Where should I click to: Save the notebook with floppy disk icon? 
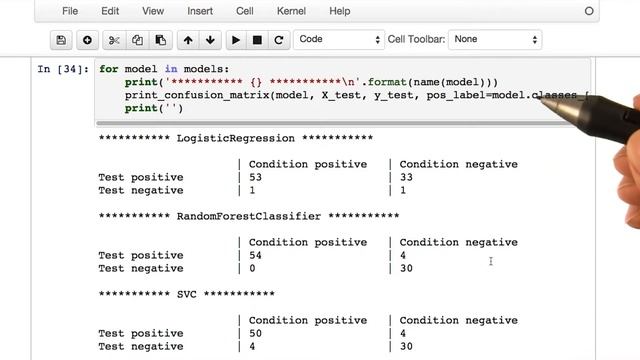[61, 40]
